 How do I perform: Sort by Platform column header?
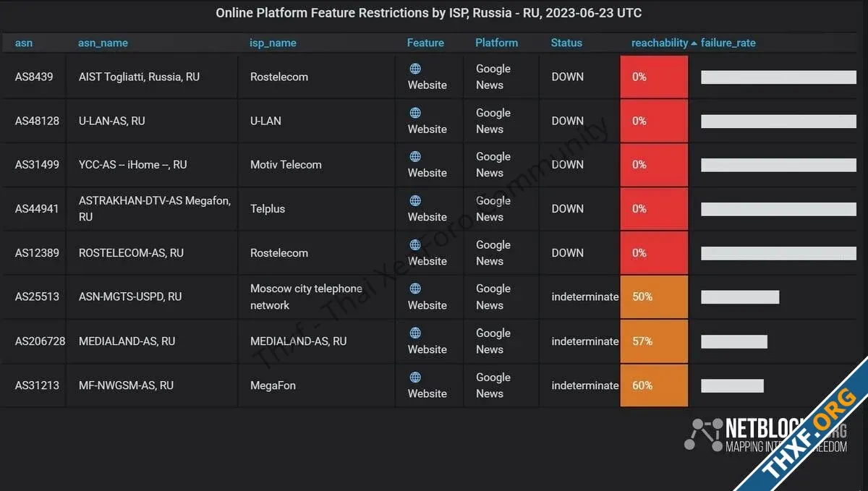pos(496,43)
